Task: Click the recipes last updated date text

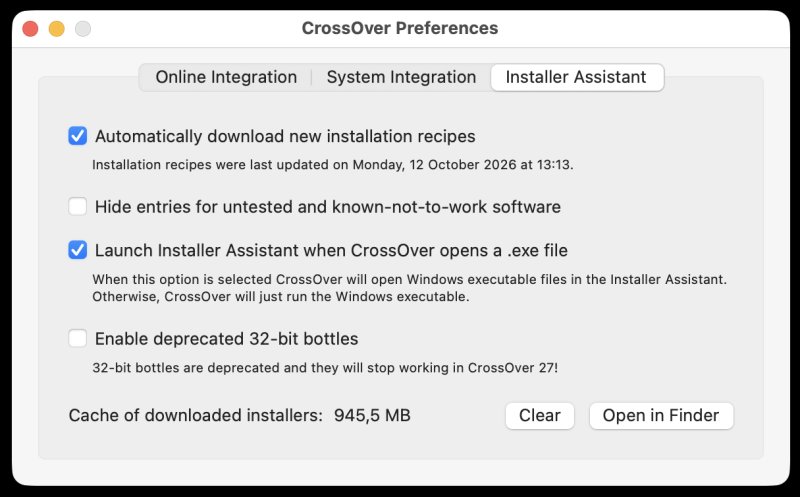Action: (333, 165)
